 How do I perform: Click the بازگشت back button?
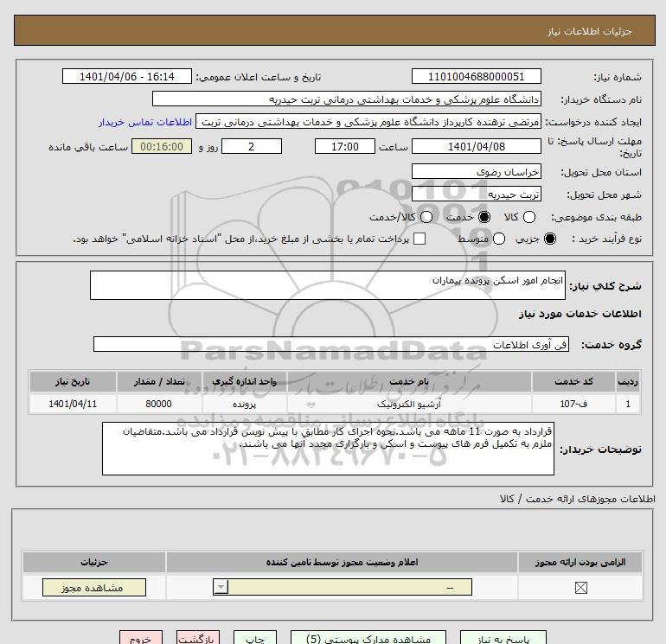coord(198,638)
